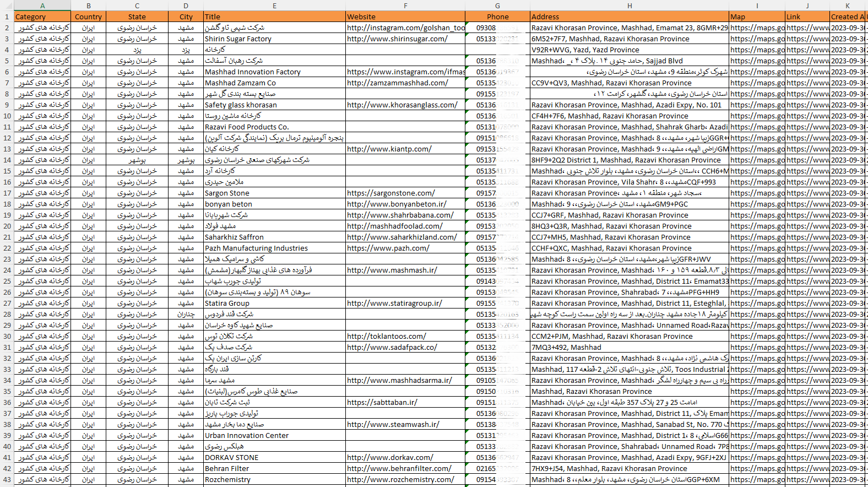
Task: Select column A header
Action: (x=42, y=6)
